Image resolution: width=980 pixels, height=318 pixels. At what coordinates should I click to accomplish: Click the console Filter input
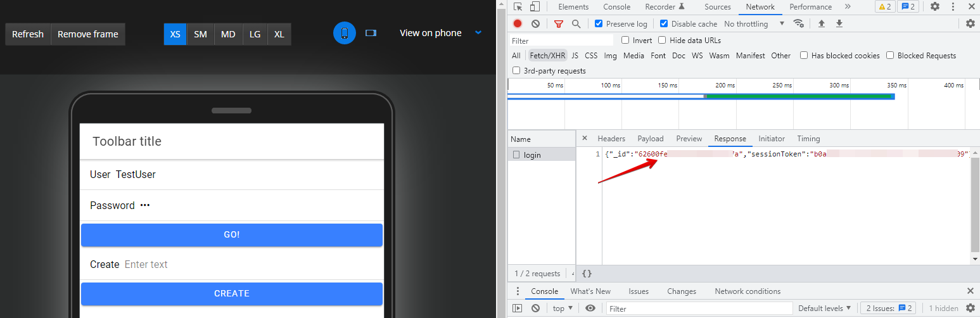coord(699,308)
